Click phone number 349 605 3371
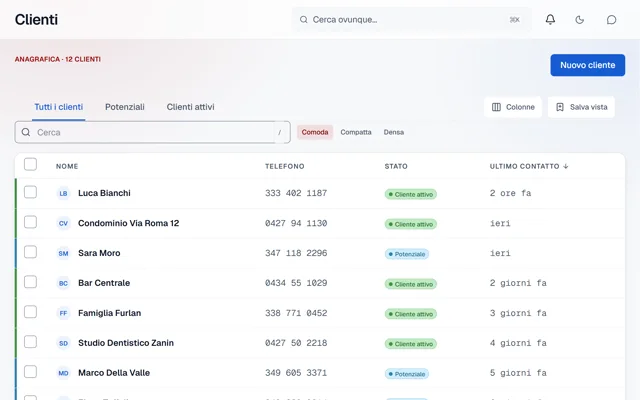 click(296, 373)
